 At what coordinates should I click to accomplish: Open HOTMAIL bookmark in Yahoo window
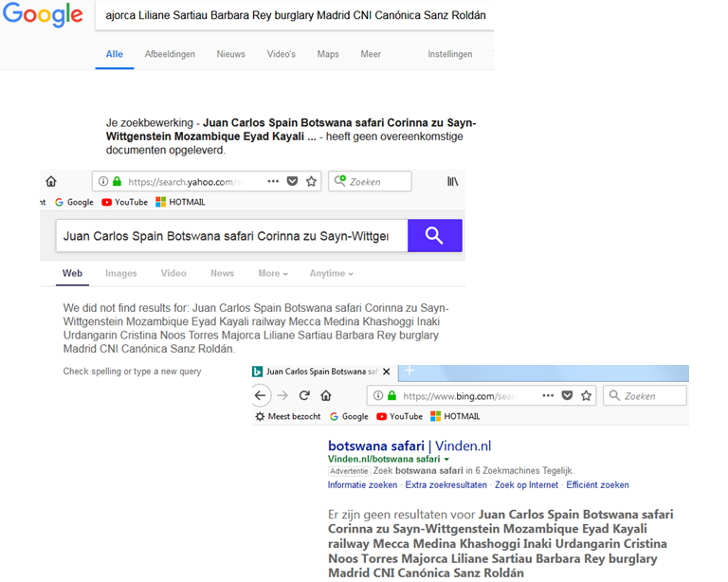click(x=180, y=202)
